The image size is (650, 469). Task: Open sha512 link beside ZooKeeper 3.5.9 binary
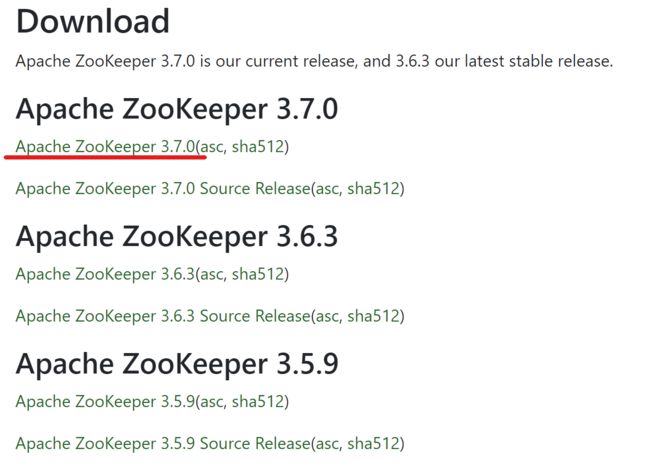click(x=257, y=401)
